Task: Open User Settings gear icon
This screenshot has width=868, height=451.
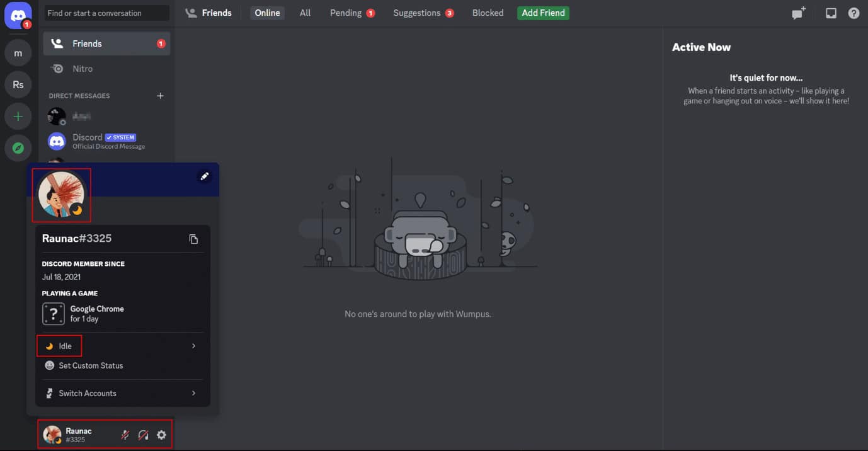Action: (161, 435)
